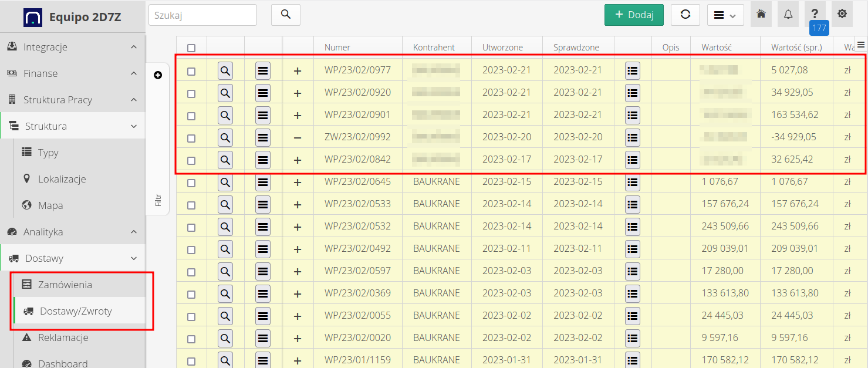This screenshot has width=868, height=368.
Task: Click into the Szukaj search field
Action: pyautogui.click(x=202, y=15)
